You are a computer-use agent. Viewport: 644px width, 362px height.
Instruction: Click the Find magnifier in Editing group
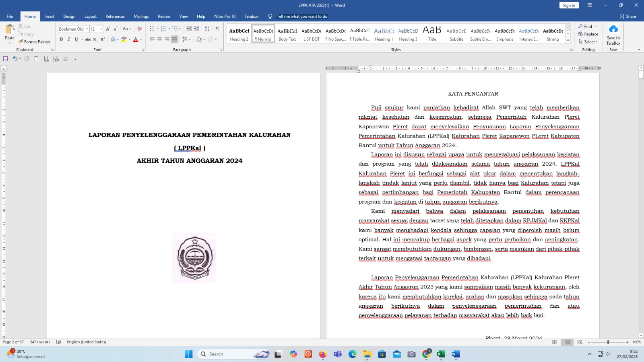pyautogui.click(x=580, y=26)
